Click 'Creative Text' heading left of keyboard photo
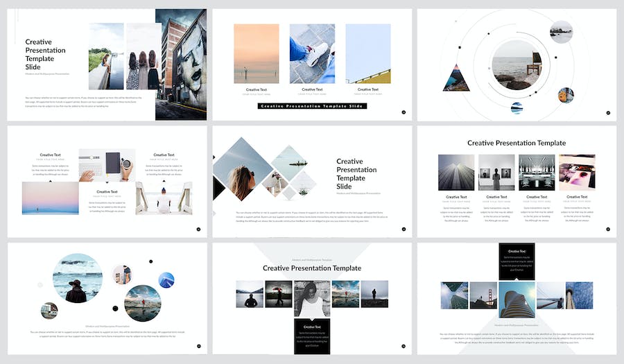 [x=50, y=155]
